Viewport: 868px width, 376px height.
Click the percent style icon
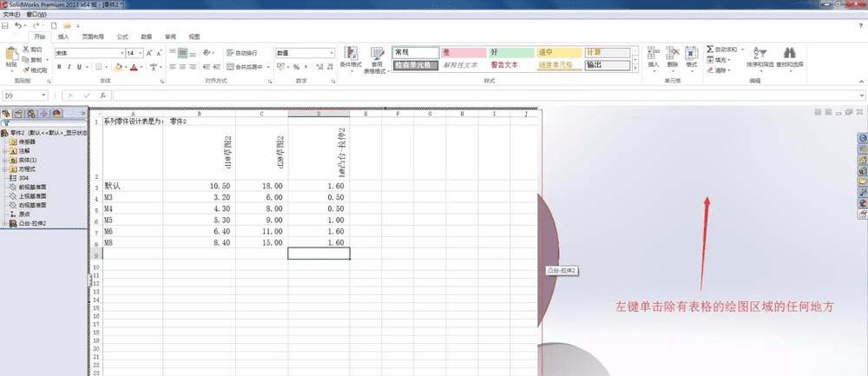[x=296, y=67]
